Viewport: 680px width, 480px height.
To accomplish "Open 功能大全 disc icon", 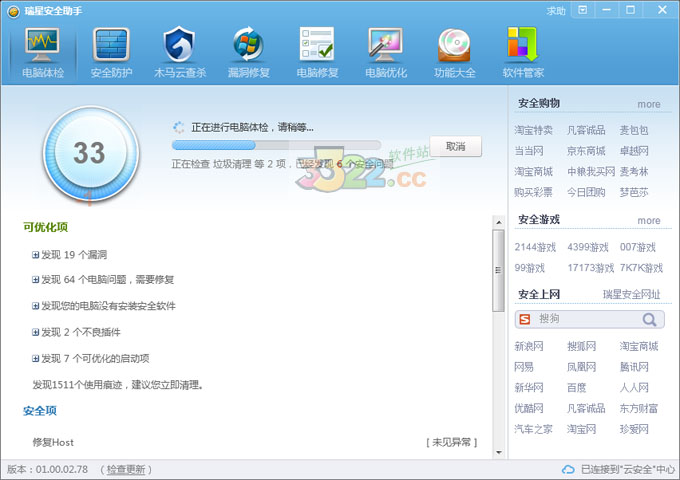I will coord(454,45).
